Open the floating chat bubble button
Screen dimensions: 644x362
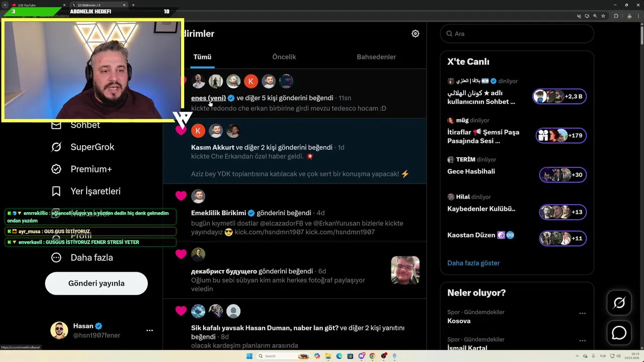click(619, 333)
